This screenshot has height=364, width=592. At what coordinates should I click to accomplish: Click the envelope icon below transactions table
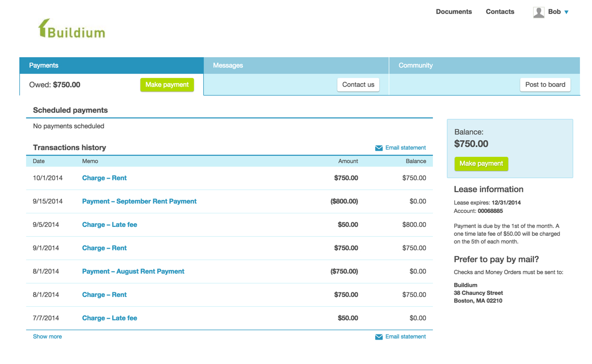click(x=379, y=337)
